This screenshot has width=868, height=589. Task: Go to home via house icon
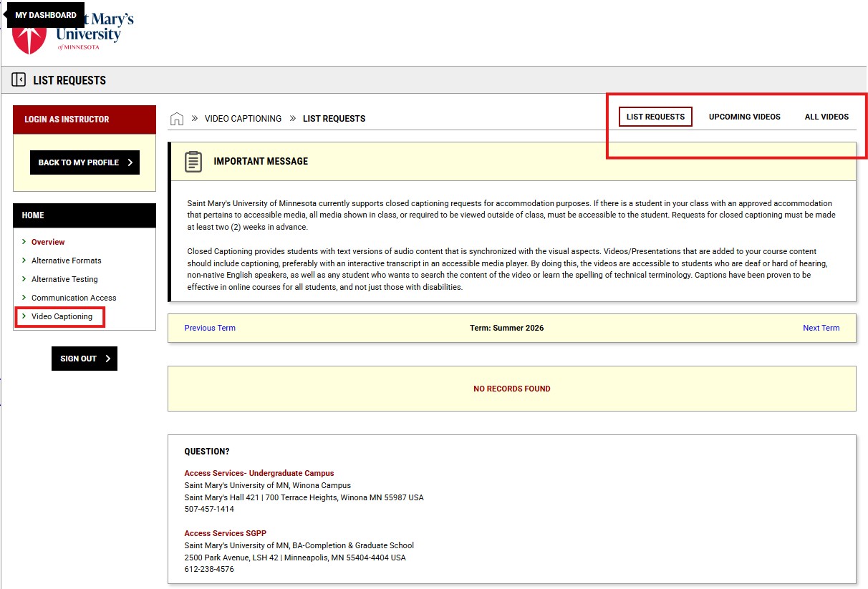coord(176,119)
